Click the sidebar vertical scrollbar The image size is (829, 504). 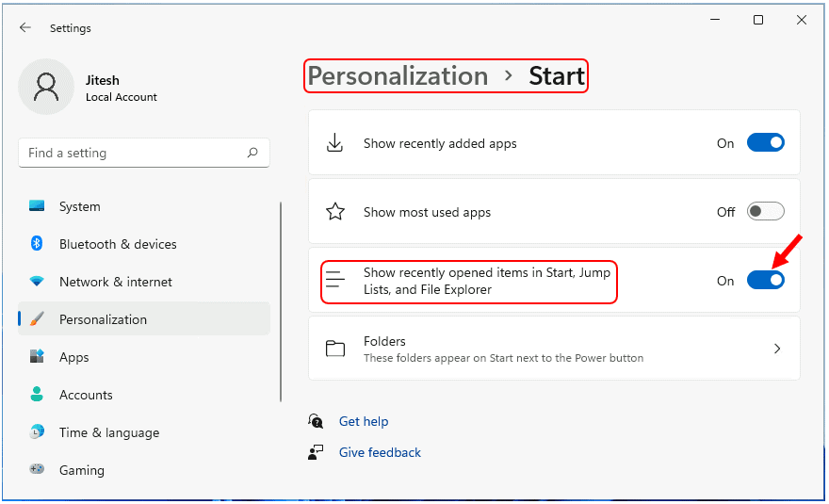click(x=280, y=301)
